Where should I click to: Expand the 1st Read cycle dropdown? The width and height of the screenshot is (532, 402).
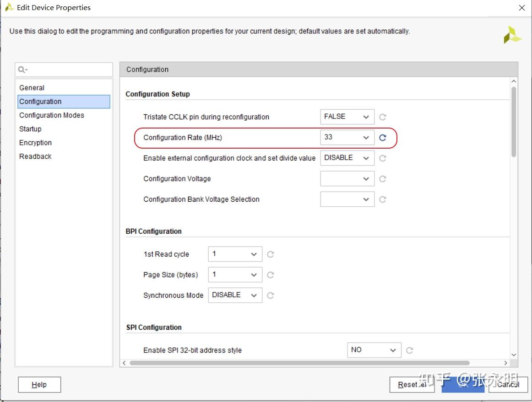pos(235,254)
